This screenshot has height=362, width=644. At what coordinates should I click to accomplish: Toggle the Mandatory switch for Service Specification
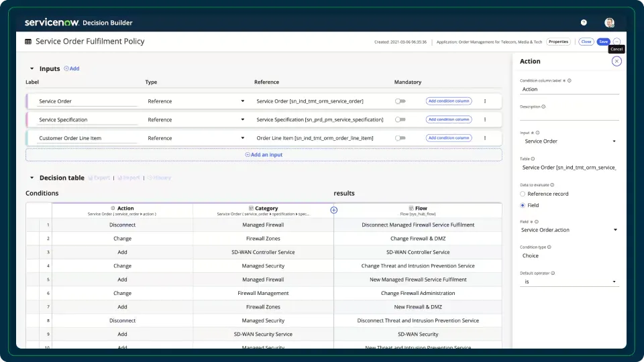pyautogui.click(x=400, y=119)
